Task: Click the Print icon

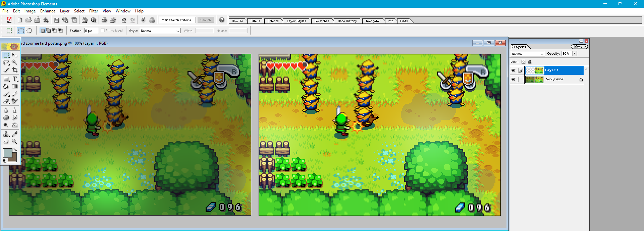Action: click(x=104, y=20)
